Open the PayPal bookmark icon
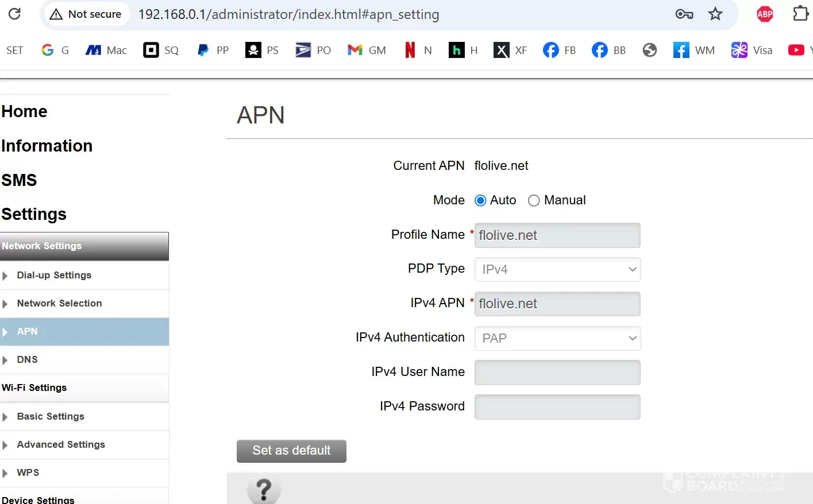This screenshot has width=813, height=504. point(203,51)
